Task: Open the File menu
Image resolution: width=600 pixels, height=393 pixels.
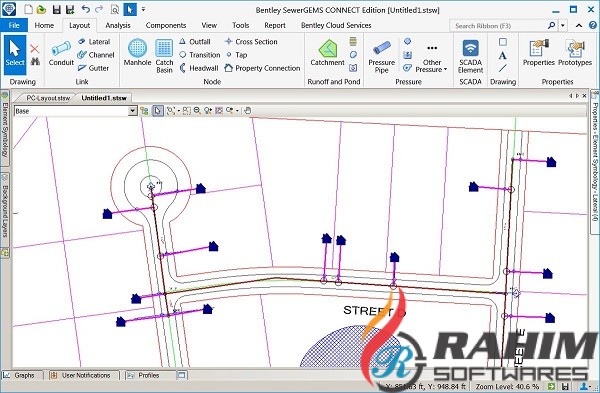Action: pos(14,25)
